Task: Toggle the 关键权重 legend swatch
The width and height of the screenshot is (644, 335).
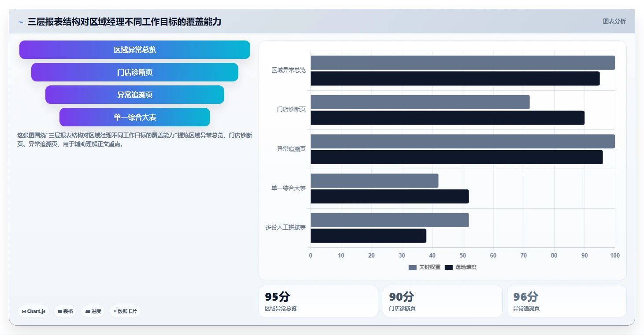Action: coord(412,267)
